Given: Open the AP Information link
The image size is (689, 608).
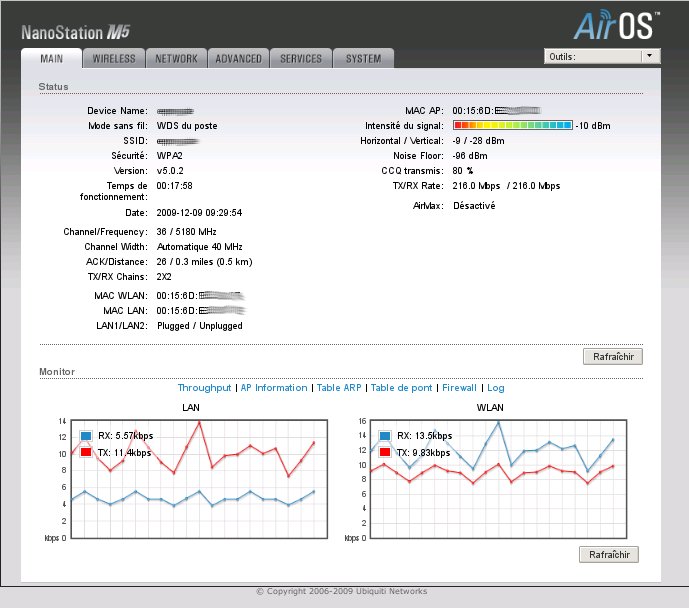Looking at the screenshot, I should (x=274, y=388).
